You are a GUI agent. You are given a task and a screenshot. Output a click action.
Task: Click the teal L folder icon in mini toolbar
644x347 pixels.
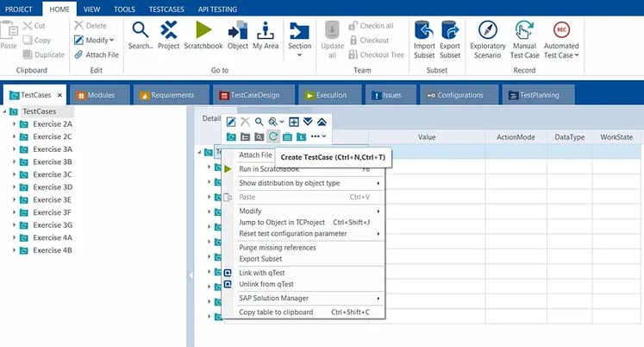point(301,136)
